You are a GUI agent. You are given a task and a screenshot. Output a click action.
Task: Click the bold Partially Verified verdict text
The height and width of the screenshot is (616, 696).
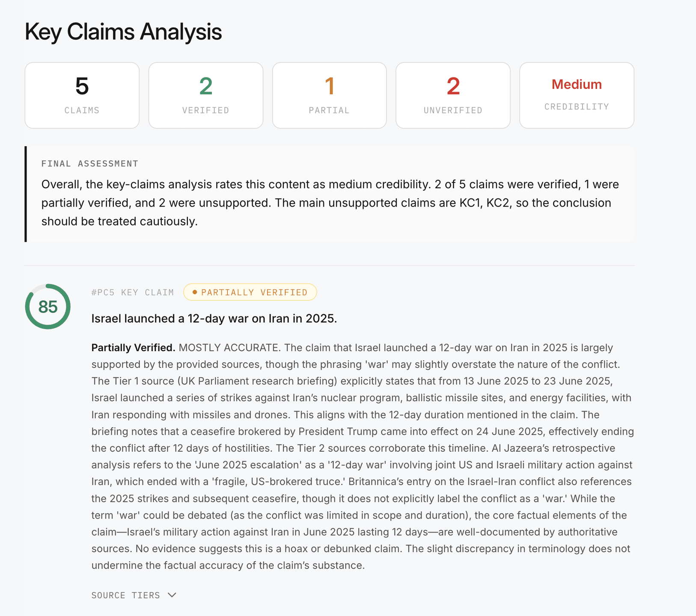134,347
